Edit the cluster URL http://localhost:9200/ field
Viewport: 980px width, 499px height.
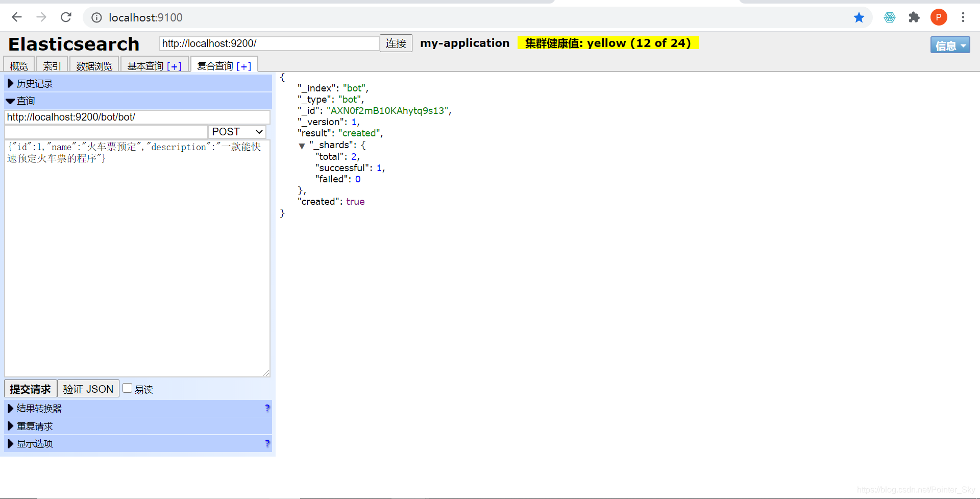[269, 43]
